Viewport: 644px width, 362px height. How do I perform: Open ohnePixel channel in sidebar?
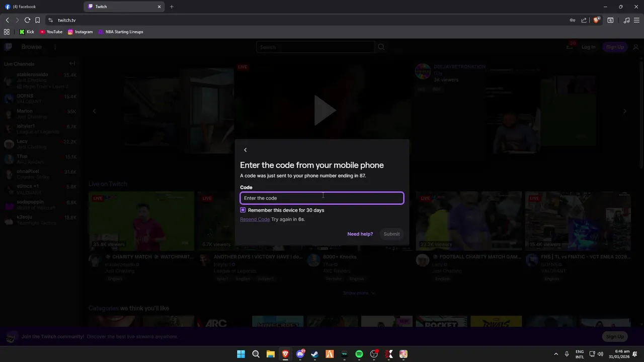point(40,174)
